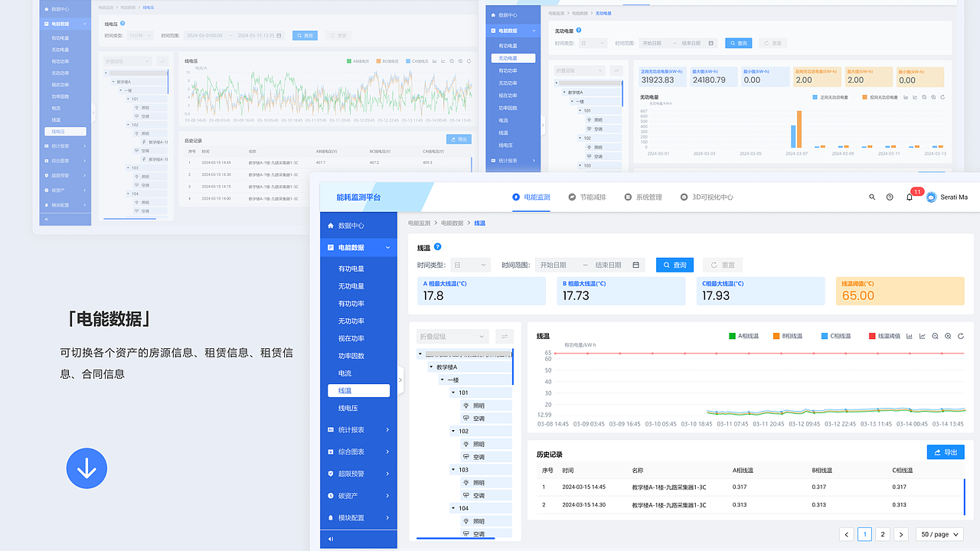
Task: Open the notifications bell with the 11 badge
Action: (x=910, y=197)
